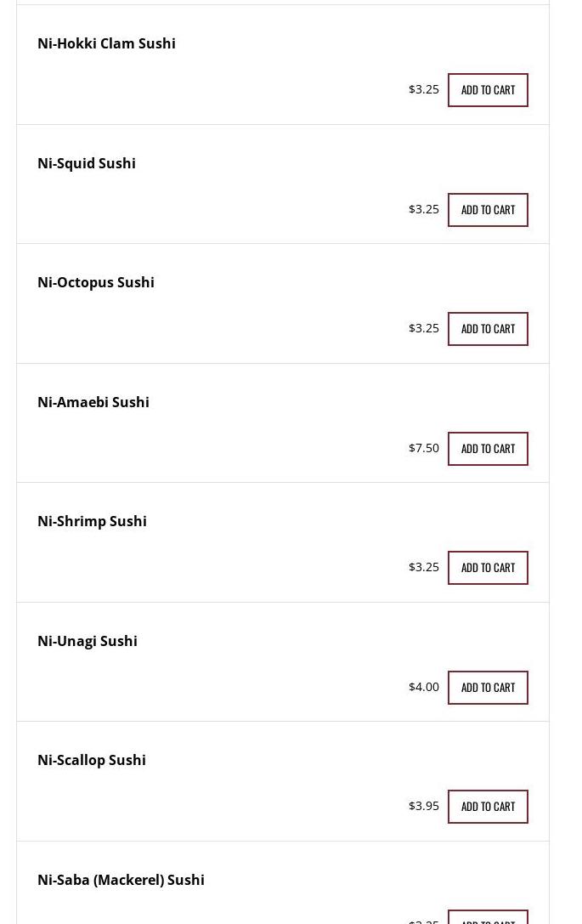Add Ni-Shrimp Sushi to cart

click(x=488, y=568)
